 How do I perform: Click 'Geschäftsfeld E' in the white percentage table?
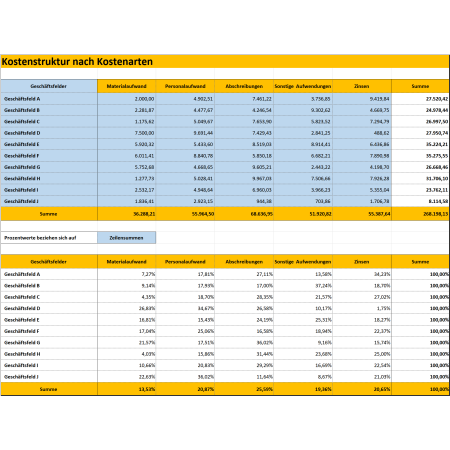click(x=22, y=320)
